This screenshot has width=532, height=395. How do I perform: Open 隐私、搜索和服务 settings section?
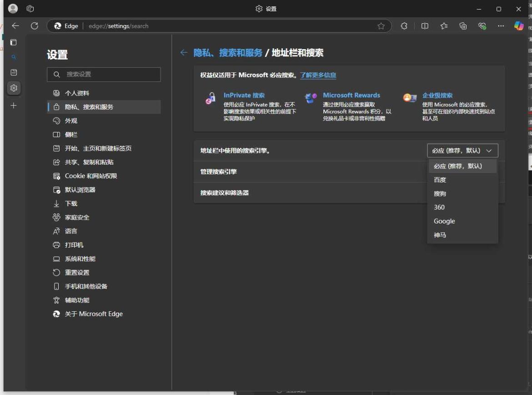104,107
